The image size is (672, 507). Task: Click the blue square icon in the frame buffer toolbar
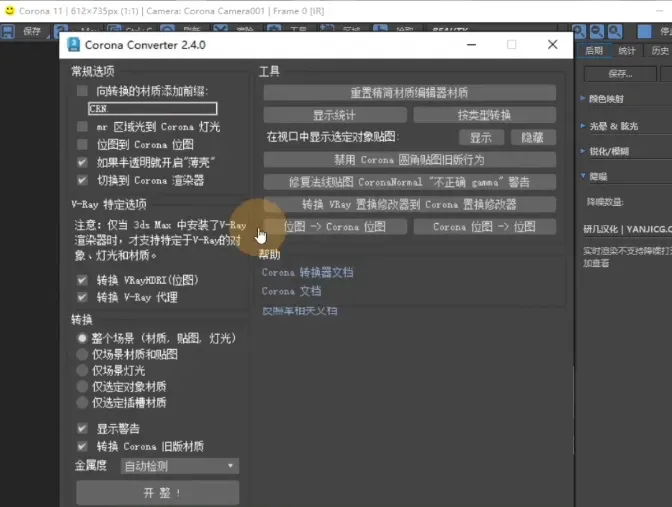coord(644,31)
